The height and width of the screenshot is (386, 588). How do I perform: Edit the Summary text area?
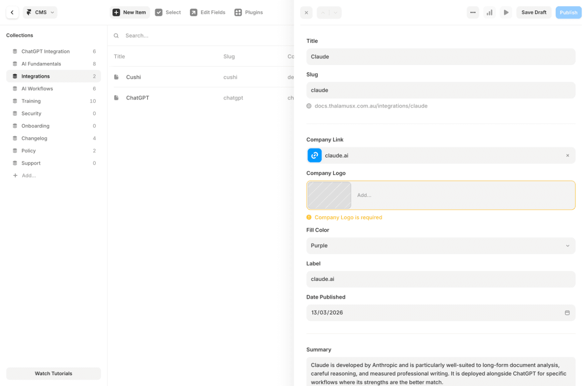441,371
